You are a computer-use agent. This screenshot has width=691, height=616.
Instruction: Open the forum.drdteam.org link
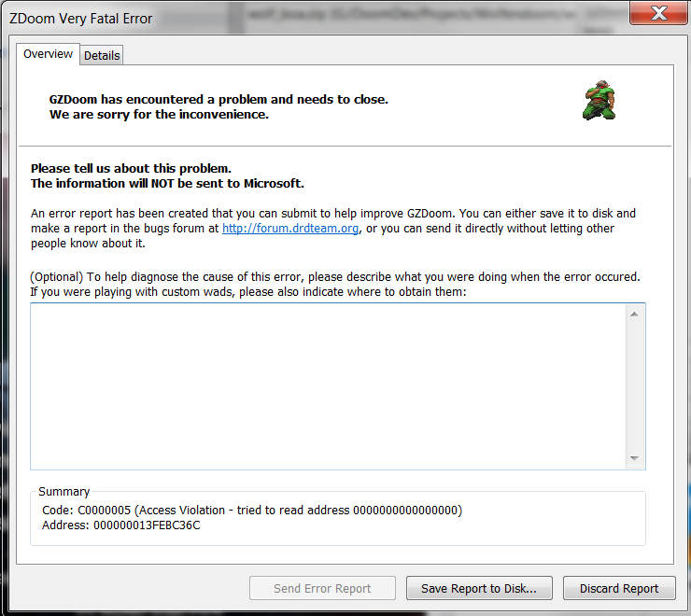coord(290,229)
